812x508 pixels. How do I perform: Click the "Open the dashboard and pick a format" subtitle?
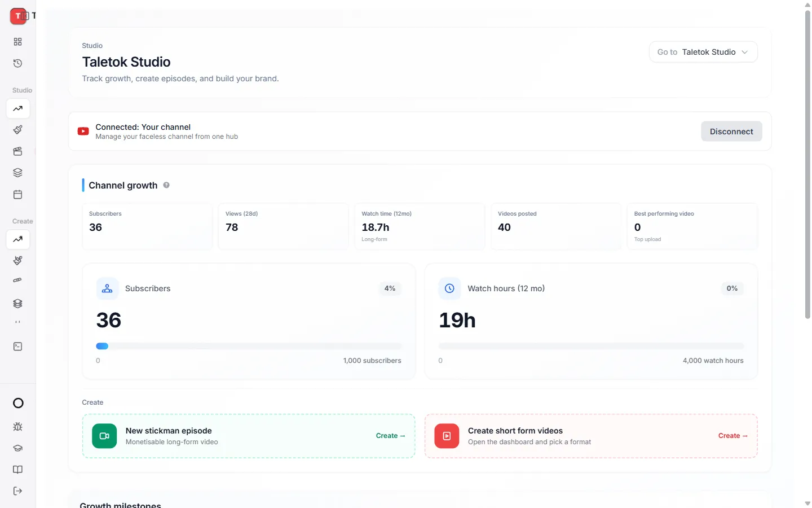pyautogui.click(x=529, y=442)
